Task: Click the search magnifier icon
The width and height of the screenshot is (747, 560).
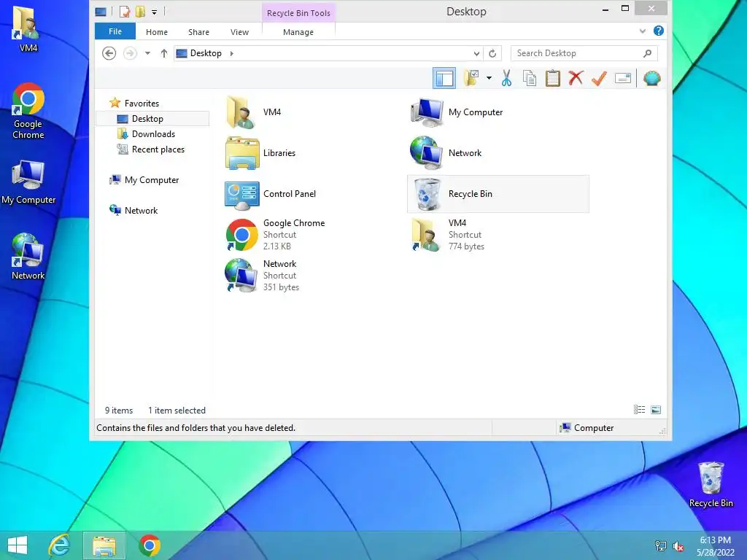Action: pyautogui.click(x=647, y=53)
